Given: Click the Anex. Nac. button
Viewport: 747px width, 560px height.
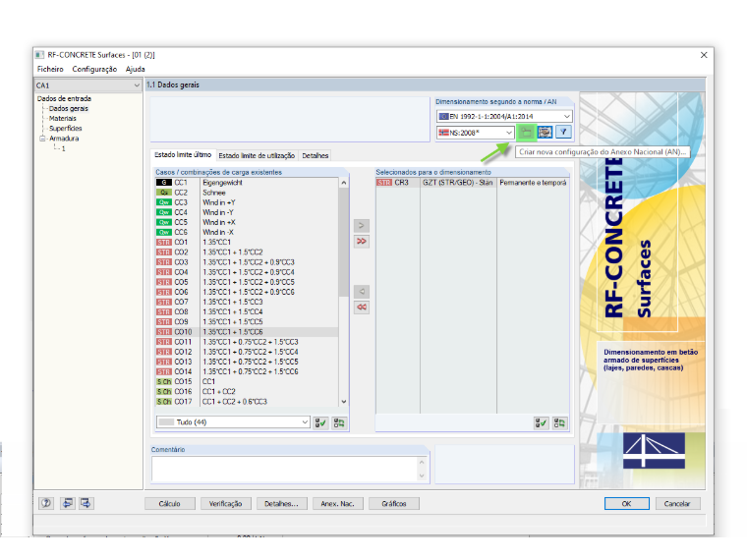Looking at the screenshot, I should [338, 504].
